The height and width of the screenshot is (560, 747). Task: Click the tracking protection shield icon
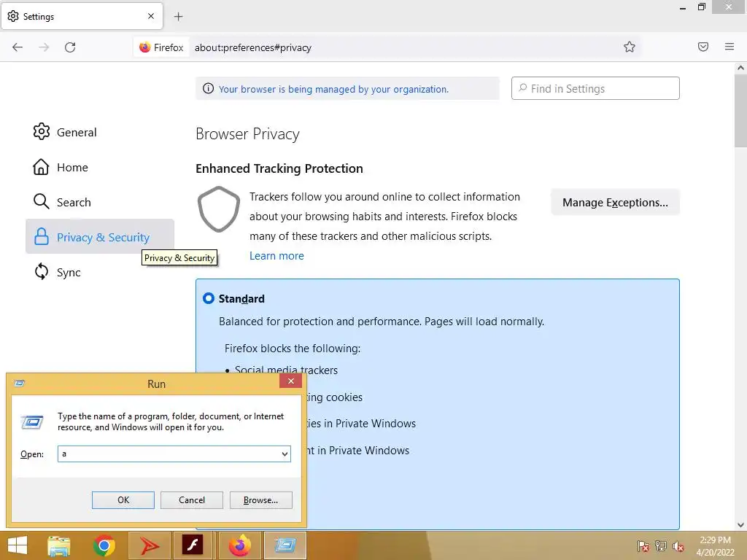click(219, 209)
